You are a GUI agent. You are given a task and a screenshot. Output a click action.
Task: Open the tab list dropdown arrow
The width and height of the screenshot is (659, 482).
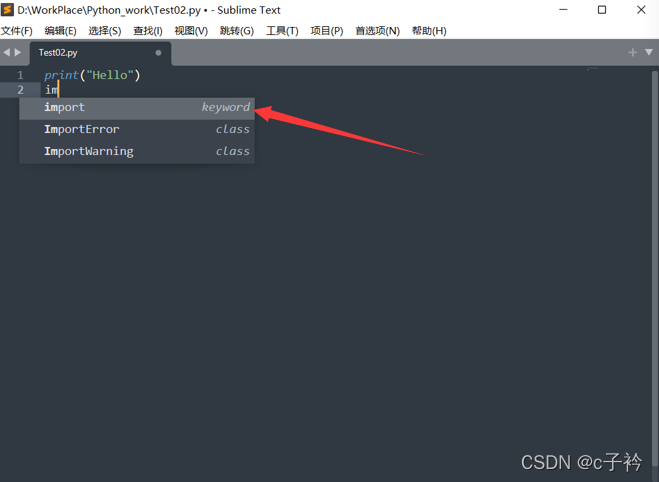pos(649,52)
